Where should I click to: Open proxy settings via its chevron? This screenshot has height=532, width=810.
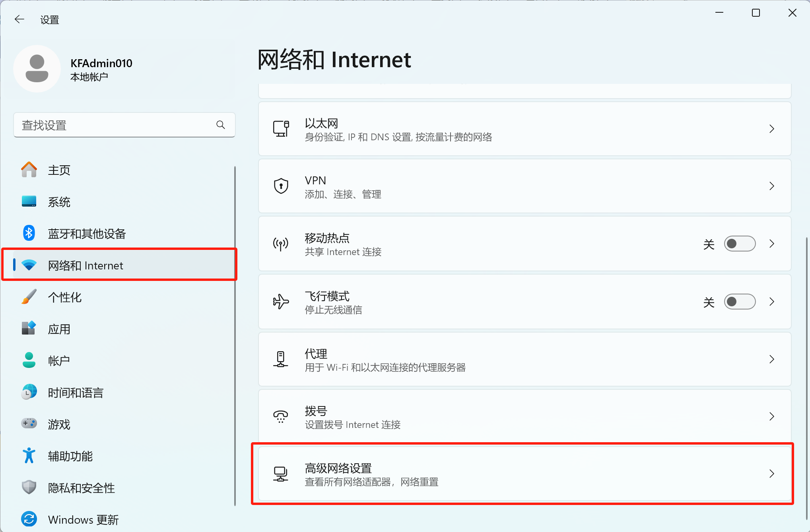tap(772, 359)
